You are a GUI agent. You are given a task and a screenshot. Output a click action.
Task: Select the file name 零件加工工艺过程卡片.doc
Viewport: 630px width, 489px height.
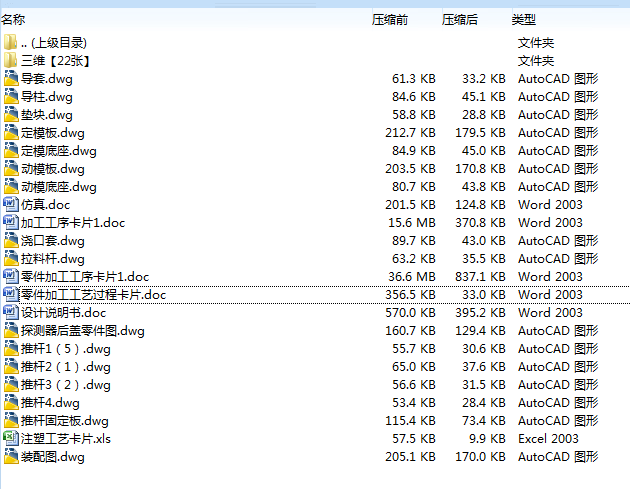coord(93,295)
